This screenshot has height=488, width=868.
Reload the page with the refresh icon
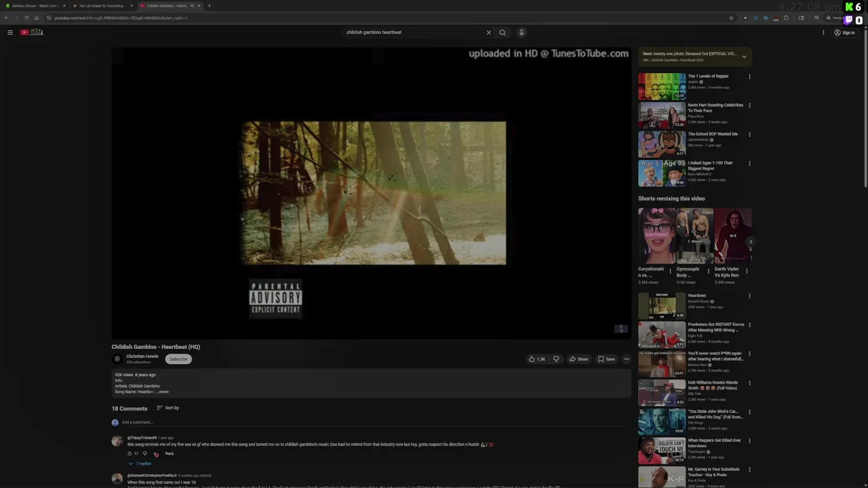pos(26,18)
